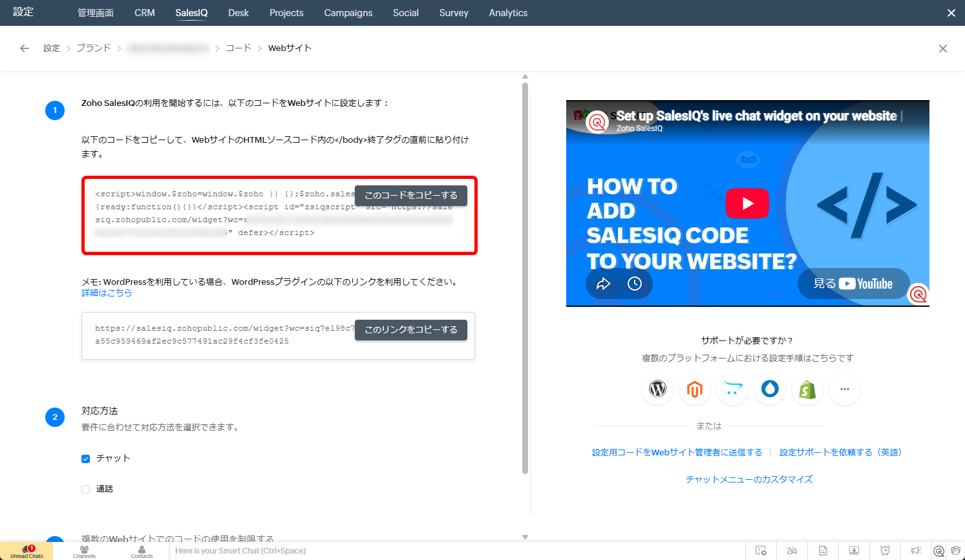Click ブランド in the breadcrumb
The width and height of the screenshot is (965, 560).
[94, 48]
